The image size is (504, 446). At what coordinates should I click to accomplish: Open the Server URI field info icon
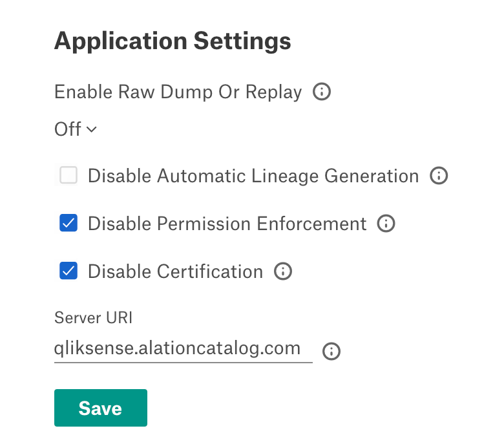[331, 351]
